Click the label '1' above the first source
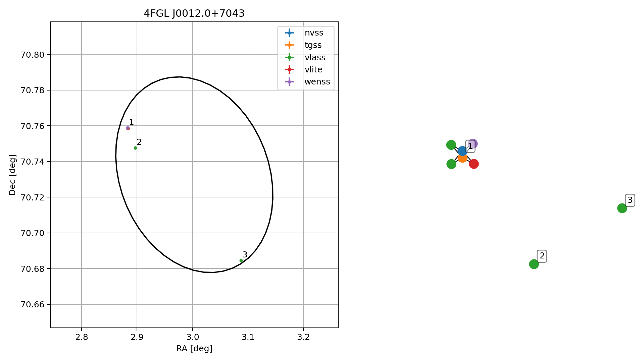The width and height of the screenshot is (644, 362). click(x=131, y=122)
